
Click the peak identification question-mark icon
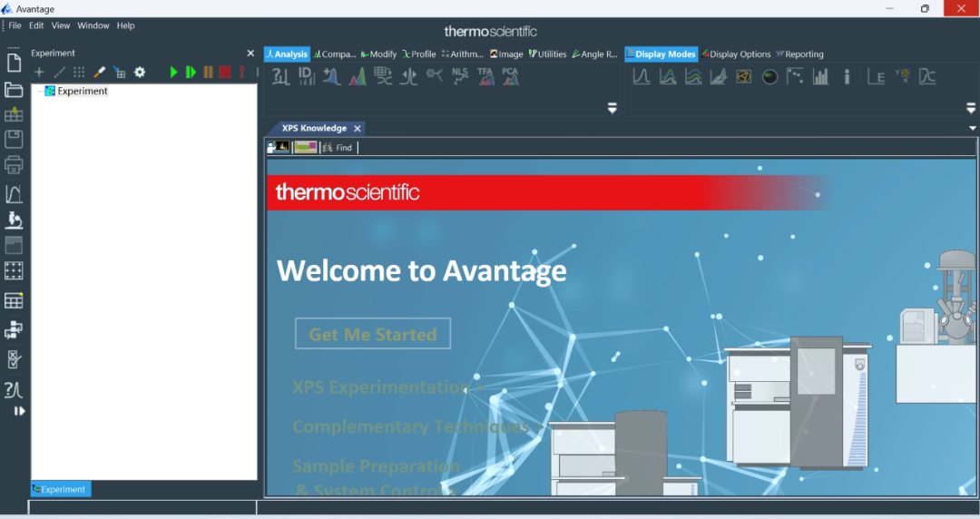[280, 76]
